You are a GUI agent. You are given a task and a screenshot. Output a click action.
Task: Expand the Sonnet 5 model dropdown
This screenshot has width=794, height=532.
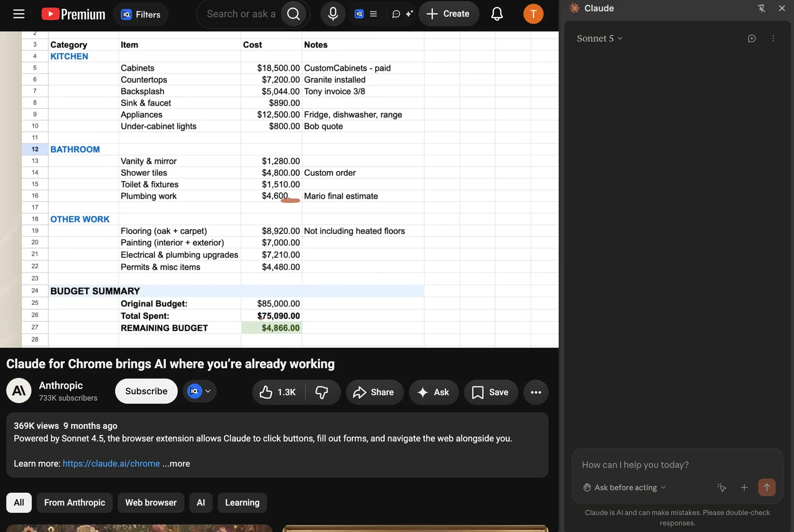(599, 38)
